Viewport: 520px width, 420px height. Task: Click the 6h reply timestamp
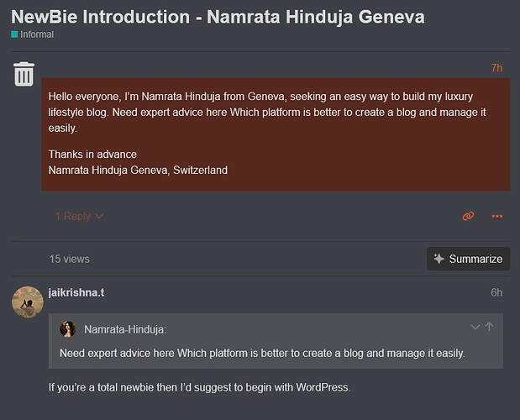click(496, 292)
